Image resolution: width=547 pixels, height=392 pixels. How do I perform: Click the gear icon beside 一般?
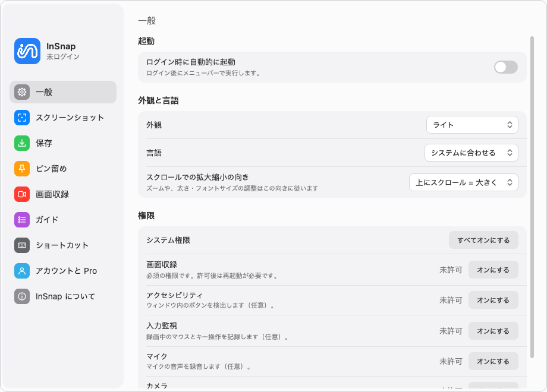pyautogui.click(x=22, y=92)
